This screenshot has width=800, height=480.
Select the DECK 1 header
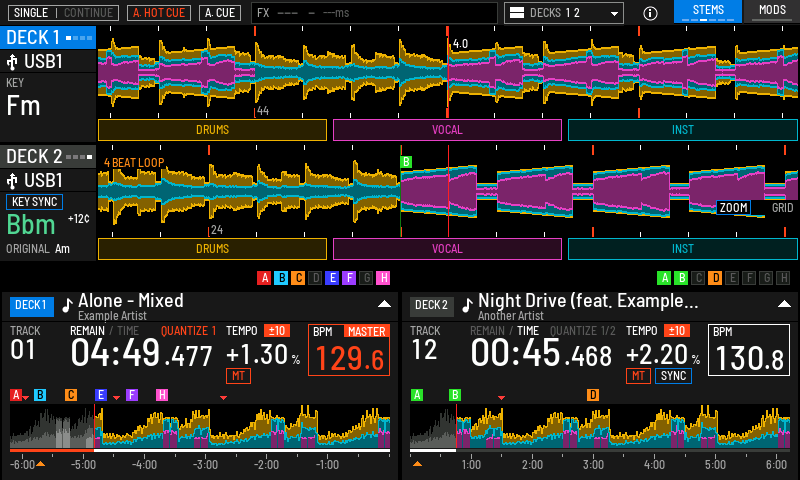coord(48,38)
